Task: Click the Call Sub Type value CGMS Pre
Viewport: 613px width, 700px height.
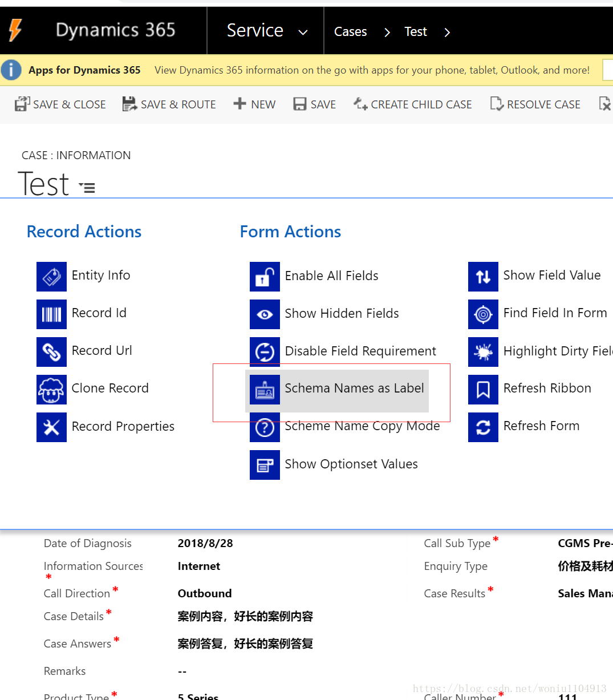Action: click(x=585, y=543)
